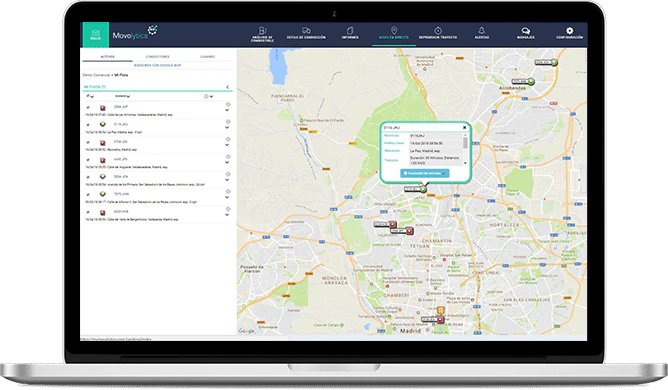Expand details chevron for Calle de Alfonso X row
The width and height of the screenshot is (668, 390).
[x=227, y=197]
